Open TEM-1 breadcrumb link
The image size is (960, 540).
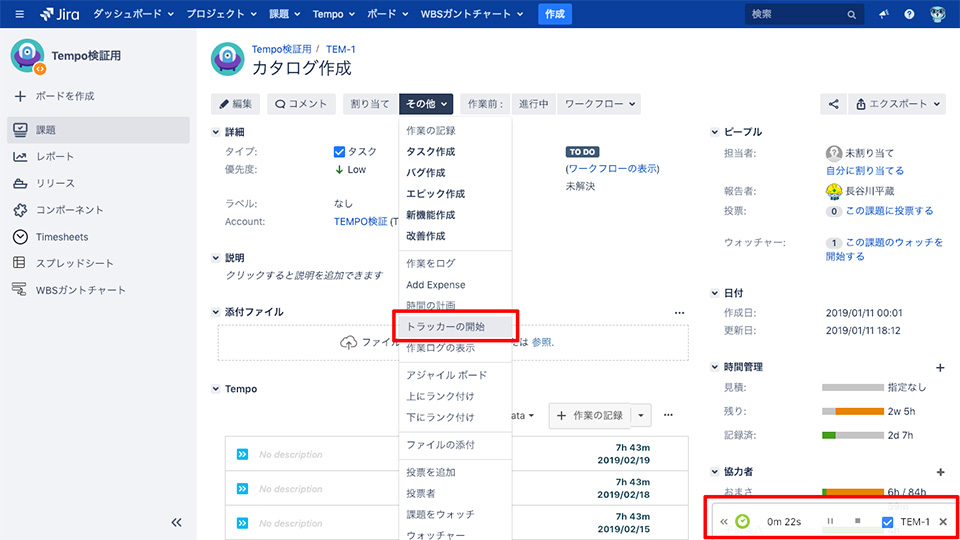340,50
